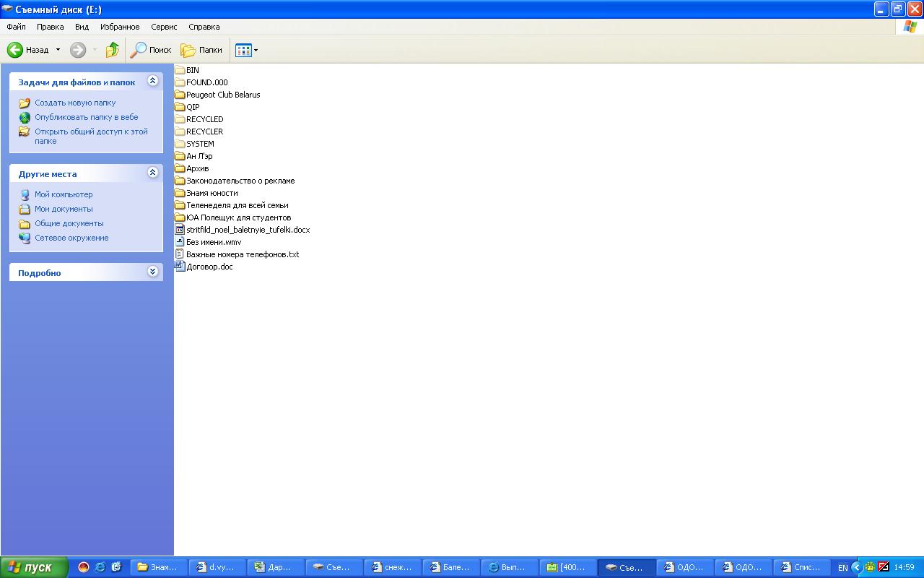Screen dimensions: 924x578
Task: Click the 'Договор.doc' file name
Action: click(x=209, y=267)
